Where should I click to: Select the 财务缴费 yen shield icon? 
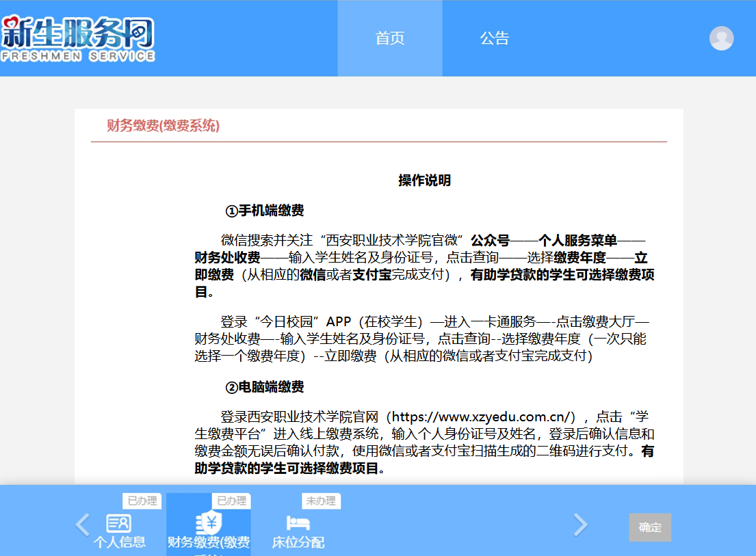pyautogui.click(x=208, y=523)
